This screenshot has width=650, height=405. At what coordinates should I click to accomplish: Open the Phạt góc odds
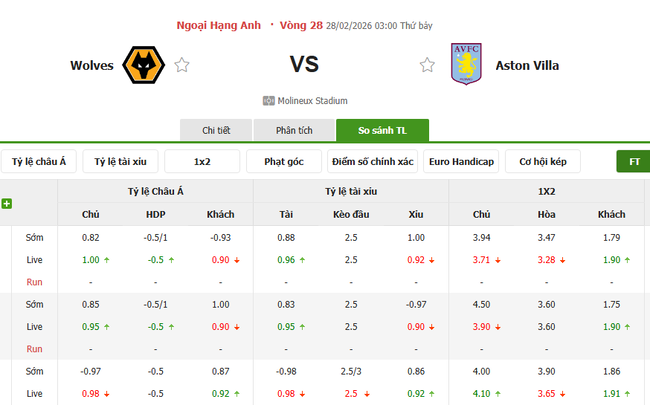[x=284, y=161]
